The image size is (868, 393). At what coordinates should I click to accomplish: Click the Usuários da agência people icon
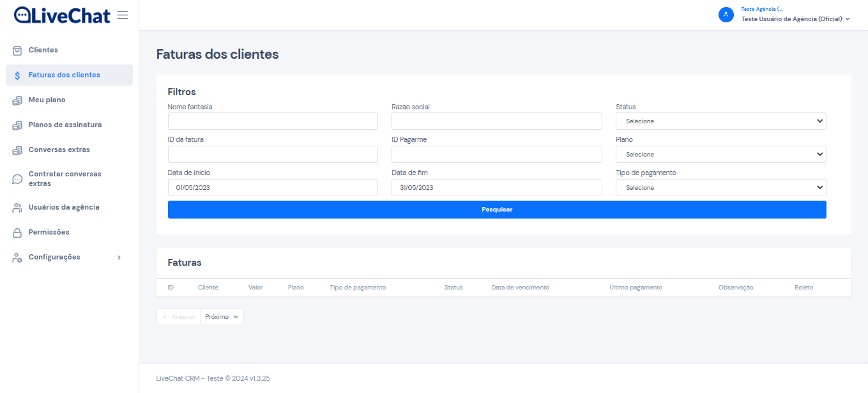(18, 208)
